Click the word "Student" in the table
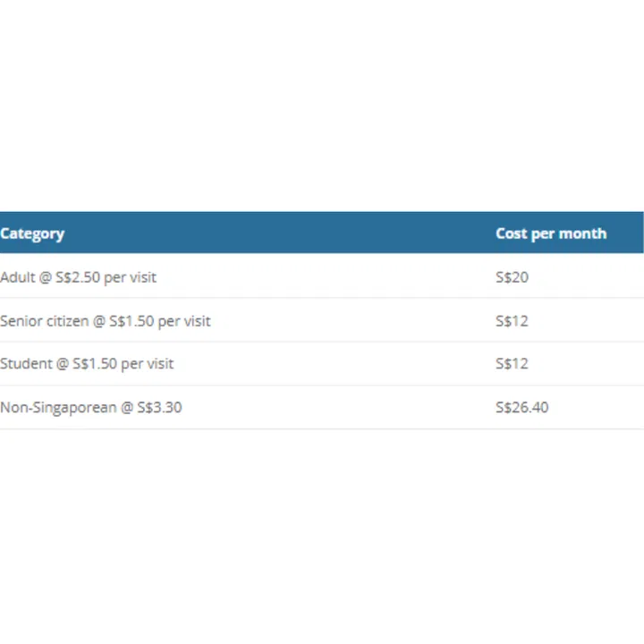Viewport: 644px width, 644px height. [25, 364]
